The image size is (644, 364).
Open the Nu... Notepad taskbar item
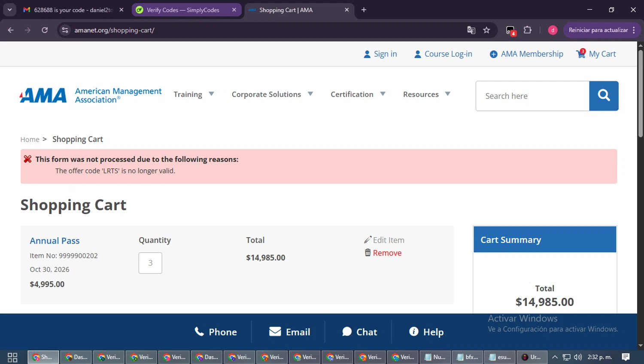point(435,357)
